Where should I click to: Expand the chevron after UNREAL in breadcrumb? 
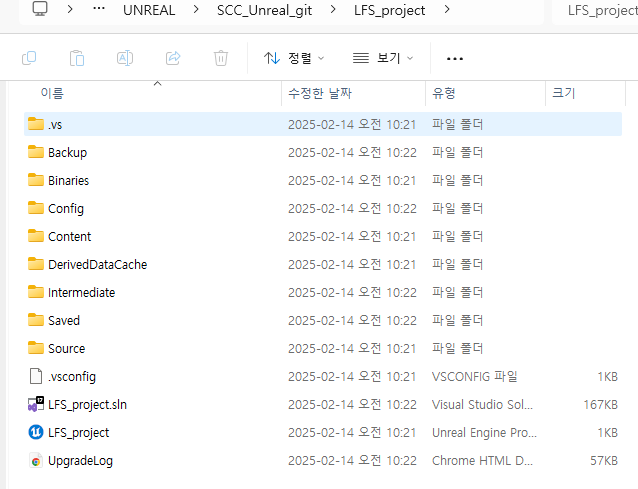tap(196, 9)
